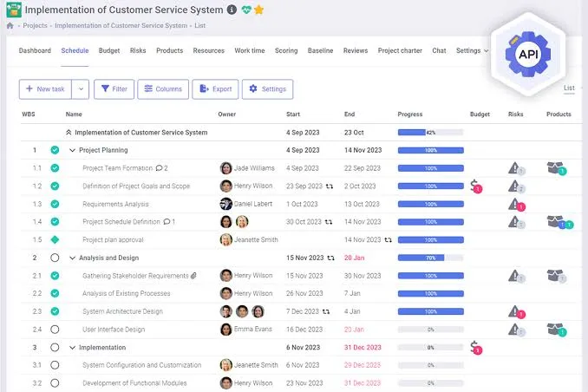588x392 pixels.
Task: Click attachment paperclip on Gathering Stakeholder Requirements
Action: [x=193, y=276]
